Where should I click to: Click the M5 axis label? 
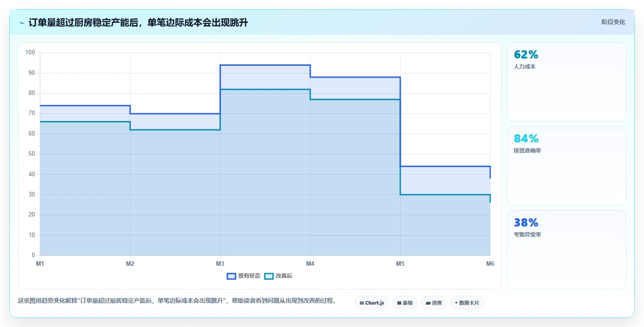click(x=400, y=264)
